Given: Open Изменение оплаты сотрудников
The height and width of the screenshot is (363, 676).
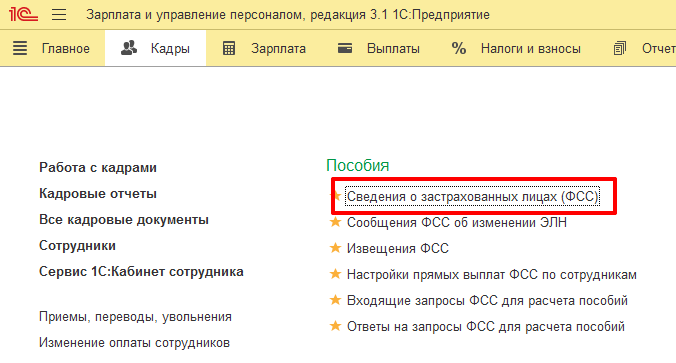Looking at the screenshot, I should pyautogui.click(x=135, y=343).
